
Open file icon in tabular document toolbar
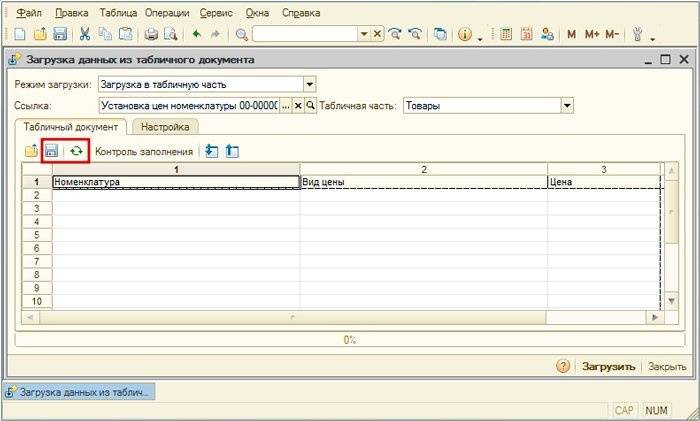pos(31,151)
